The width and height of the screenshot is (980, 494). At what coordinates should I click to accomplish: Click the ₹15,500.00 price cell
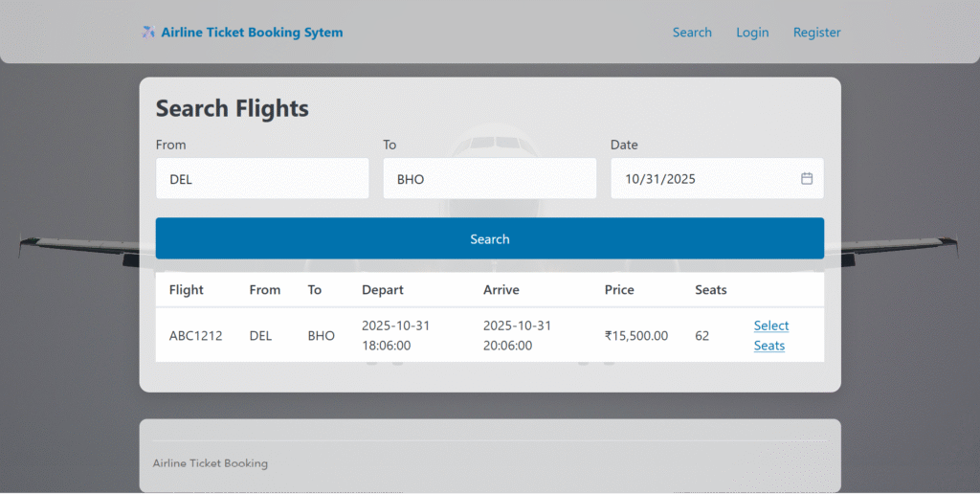point(636,336)
